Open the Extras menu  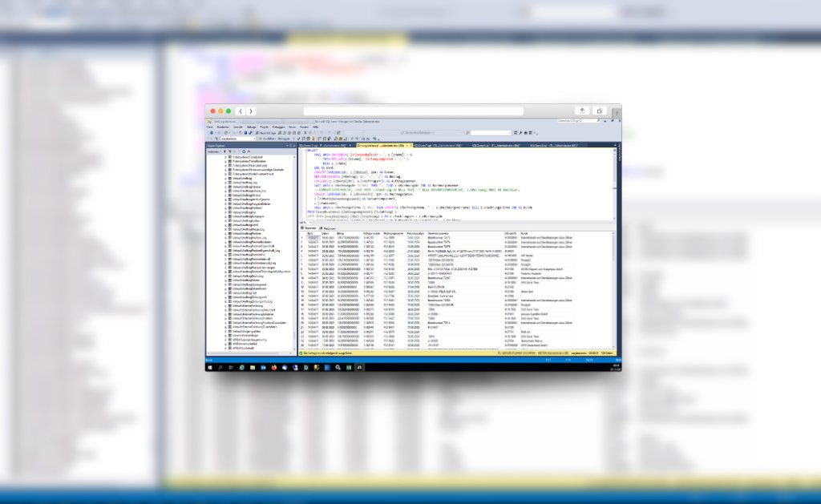coord(292,127)
